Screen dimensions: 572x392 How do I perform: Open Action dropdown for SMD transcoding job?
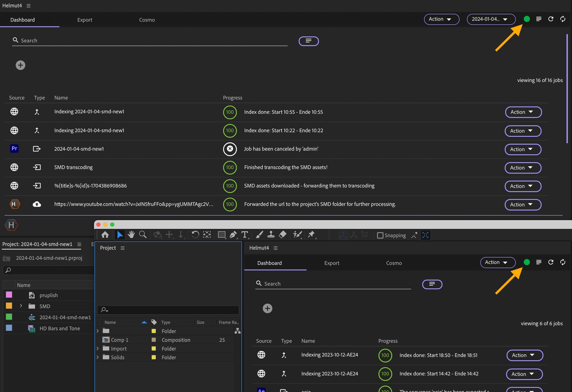click(523, 168)
